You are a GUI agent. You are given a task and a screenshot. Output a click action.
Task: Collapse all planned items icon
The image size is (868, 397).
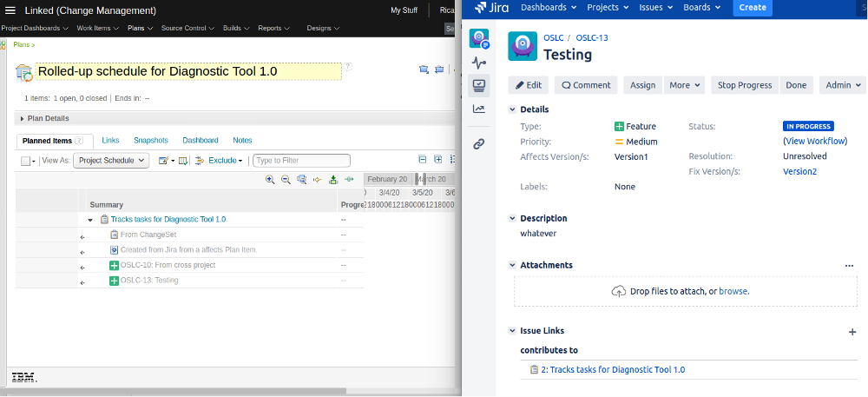(x=423, y=160)
